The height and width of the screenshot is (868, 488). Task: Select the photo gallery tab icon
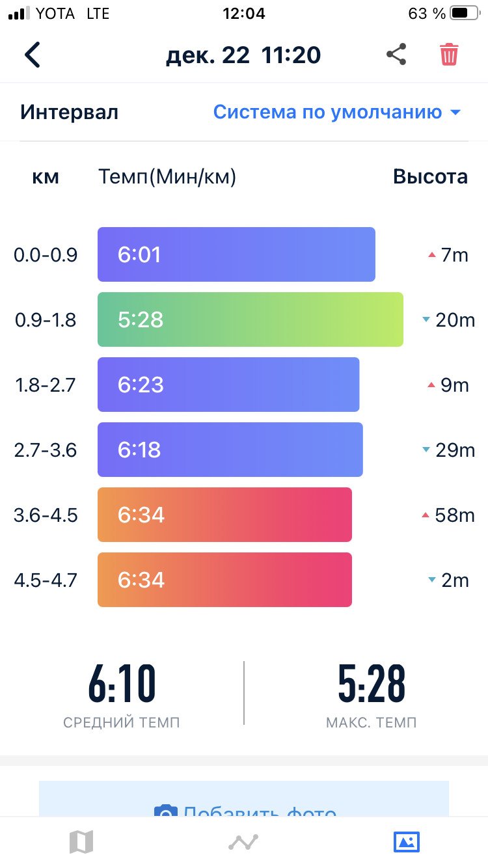point(407,842)
